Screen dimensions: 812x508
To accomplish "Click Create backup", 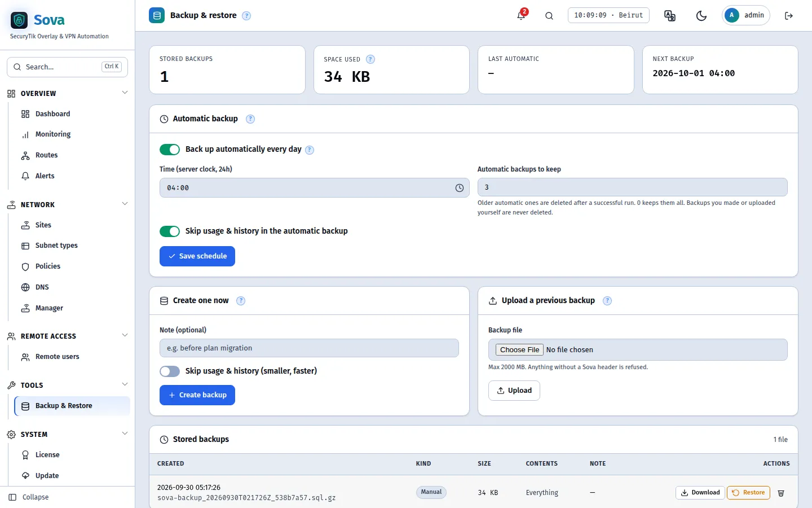I will point(197,395).
